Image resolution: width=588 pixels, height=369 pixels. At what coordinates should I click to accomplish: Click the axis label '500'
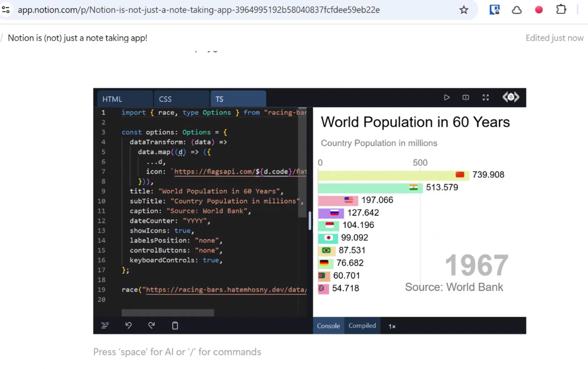tap(420, 163)
